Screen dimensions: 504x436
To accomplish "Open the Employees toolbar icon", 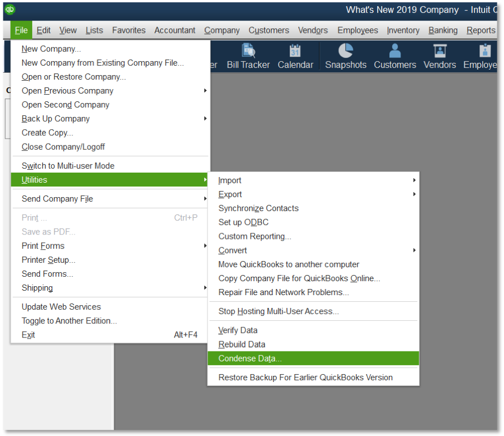I will tap(480, 57).
